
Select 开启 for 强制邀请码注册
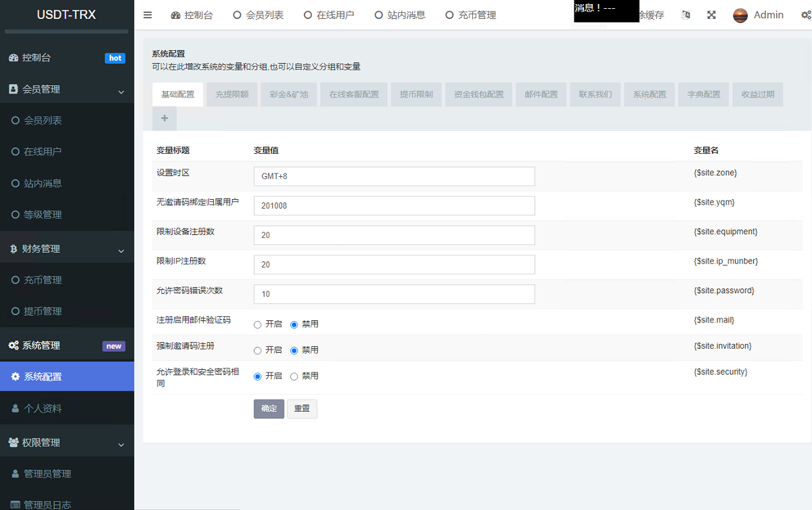click(257, 350)
